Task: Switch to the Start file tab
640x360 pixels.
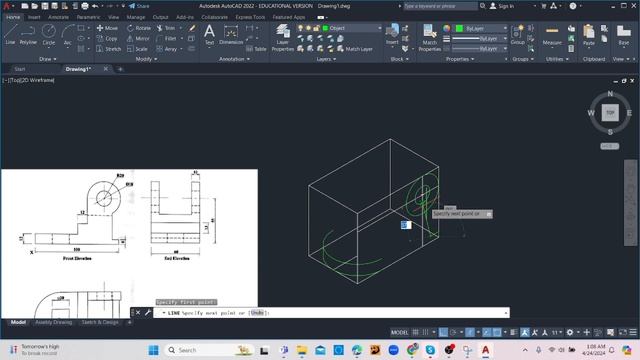Action: (x=20, y=69)
